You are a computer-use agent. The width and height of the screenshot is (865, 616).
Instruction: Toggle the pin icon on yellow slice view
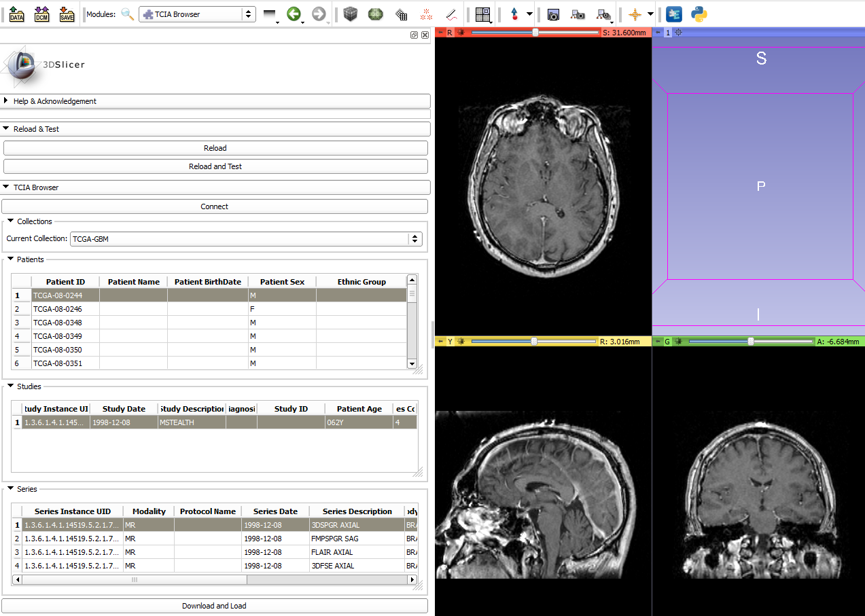[x=440, y=342]
